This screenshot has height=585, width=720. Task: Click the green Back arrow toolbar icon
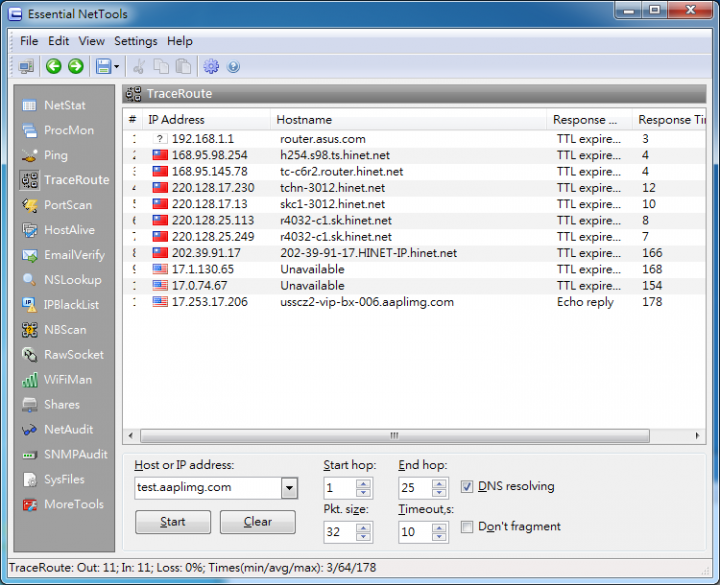click(54, 67)
